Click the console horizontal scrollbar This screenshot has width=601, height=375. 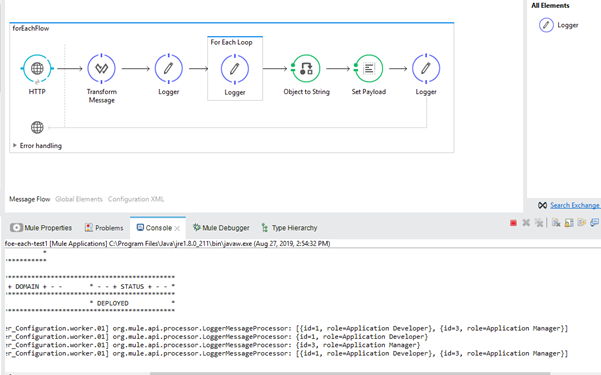point(350,373)
